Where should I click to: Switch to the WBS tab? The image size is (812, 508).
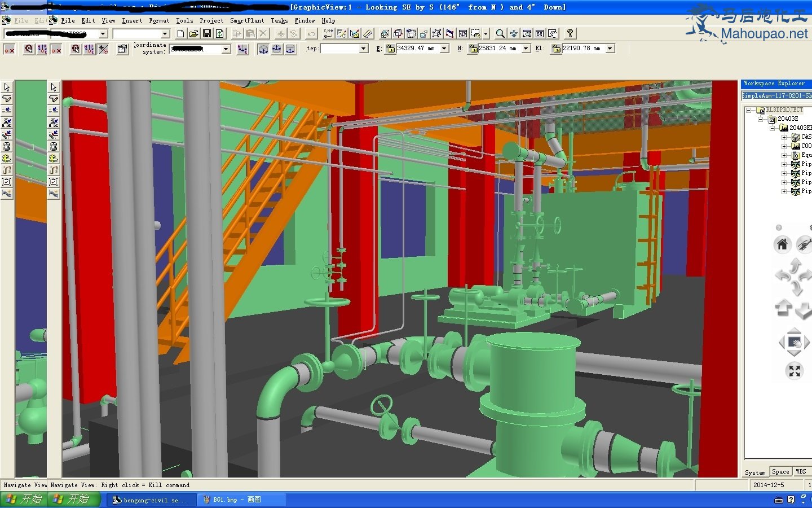801,472
